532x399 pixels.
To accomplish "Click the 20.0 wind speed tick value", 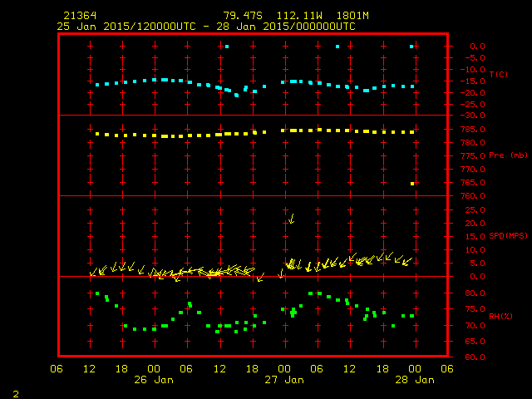I will point(475,224).
